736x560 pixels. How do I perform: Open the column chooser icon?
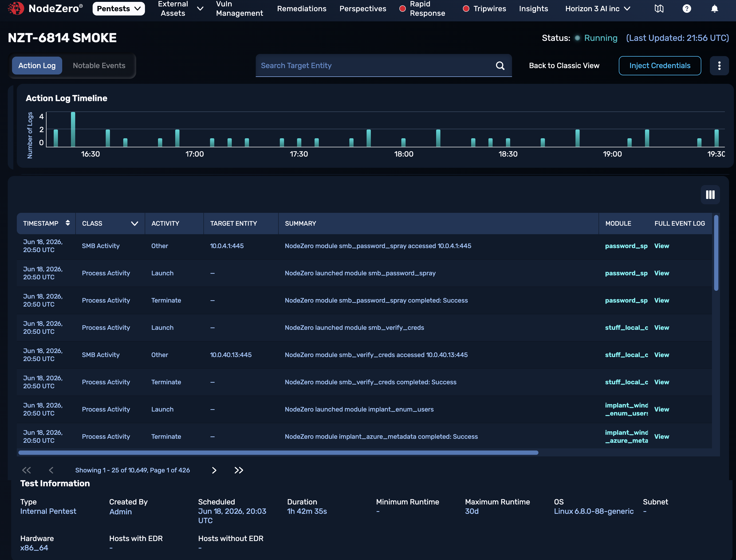710,195
